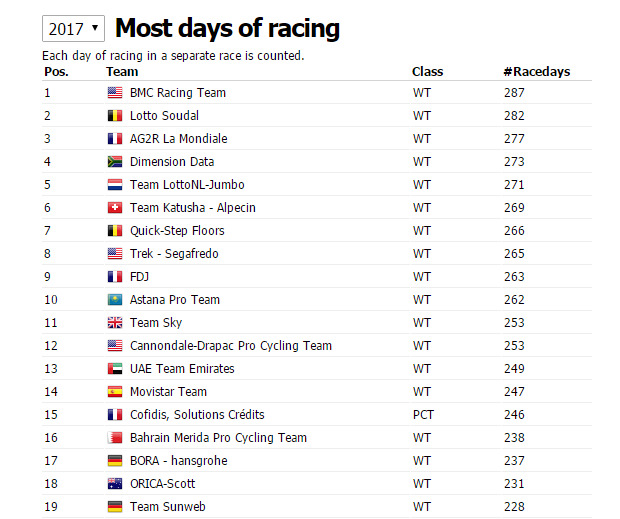Click the Kazakhstan flag beside Astana Pro Team
Image resolution: width=620 pixels, height=519 pixels.
(115, 300)
